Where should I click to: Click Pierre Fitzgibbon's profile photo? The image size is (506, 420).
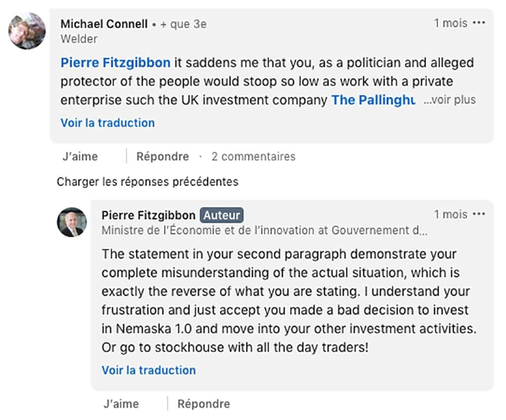71,222
